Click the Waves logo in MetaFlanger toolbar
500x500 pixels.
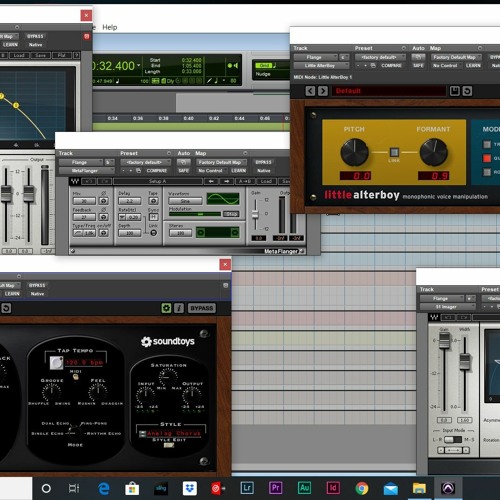[75, 181]
